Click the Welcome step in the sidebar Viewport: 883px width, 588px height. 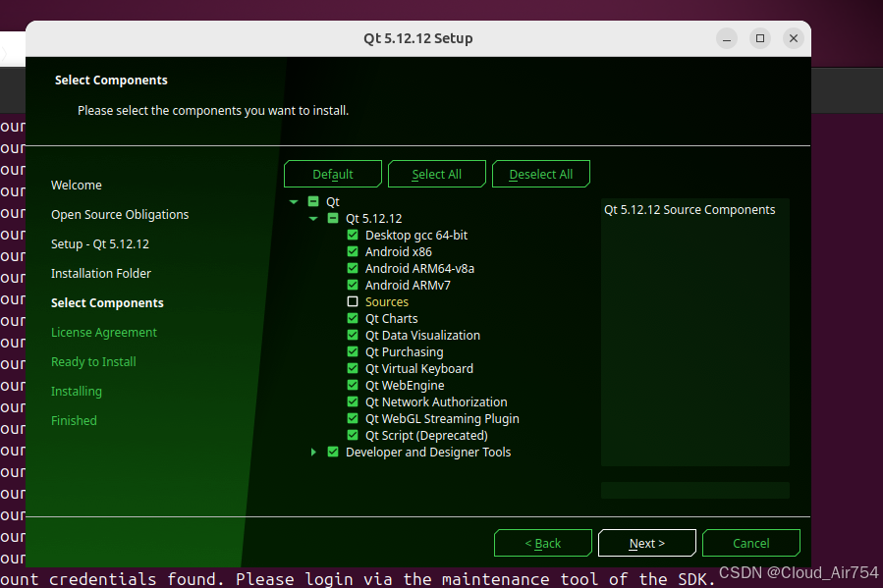pos(77,186)
